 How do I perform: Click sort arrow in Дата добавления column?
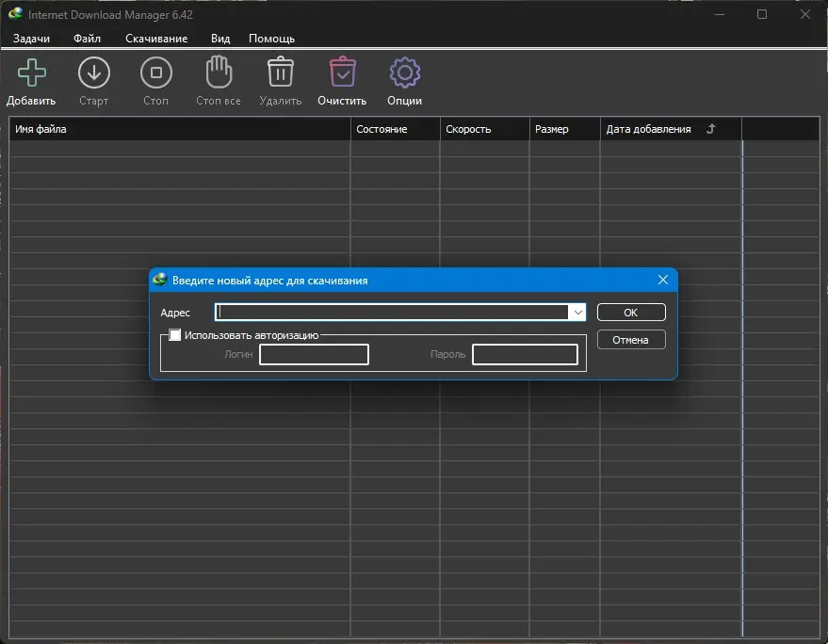pyautogui.click(x=711, y=129)
